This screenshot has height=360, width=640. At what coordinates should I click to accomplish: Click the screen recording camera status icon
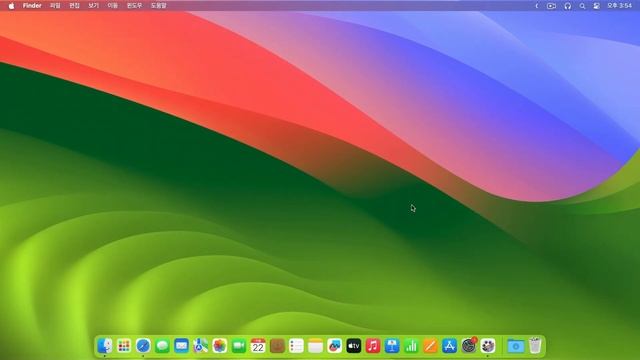tap(551, 6)
